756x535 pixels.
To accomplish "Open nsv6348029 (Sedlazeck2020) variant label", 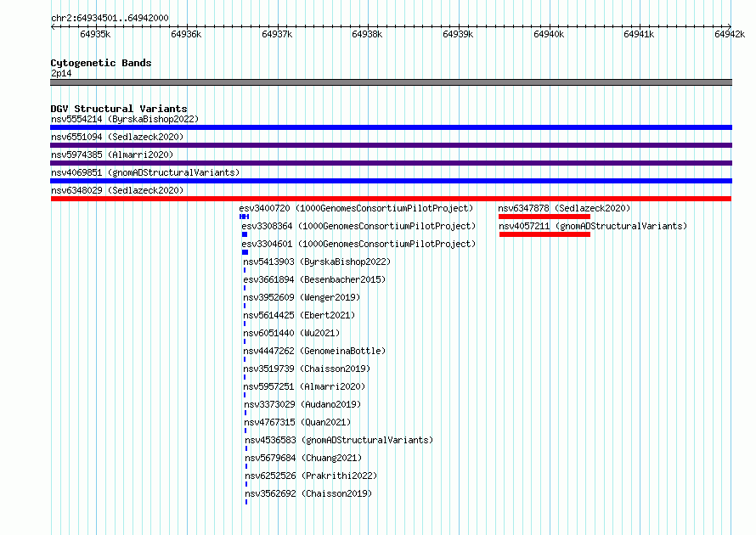I will 117,190.
